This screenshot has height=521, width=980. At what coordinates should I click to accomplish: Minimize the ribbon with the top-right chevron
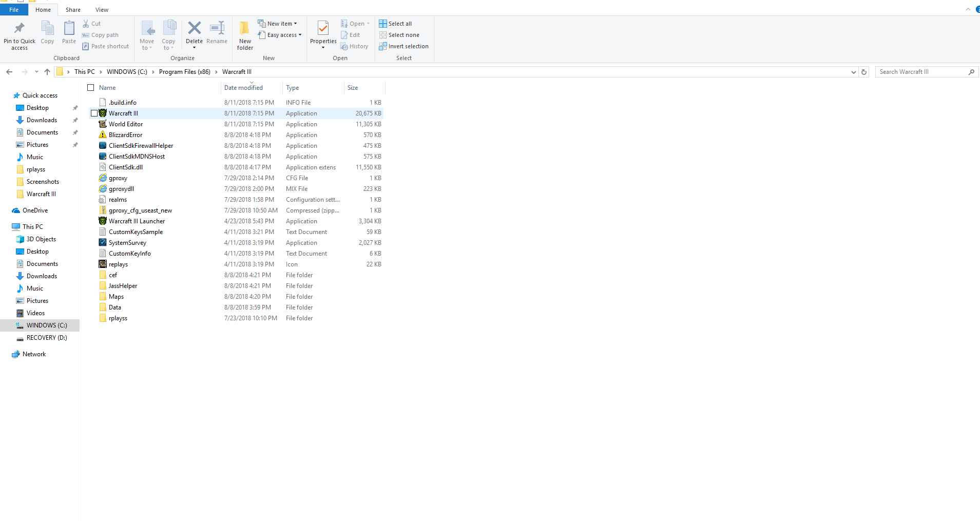coord(968,9)
